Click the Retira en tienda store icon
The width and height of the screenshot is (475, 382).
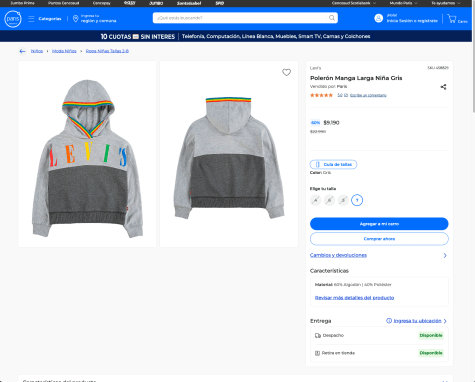(x=317, y=353)
